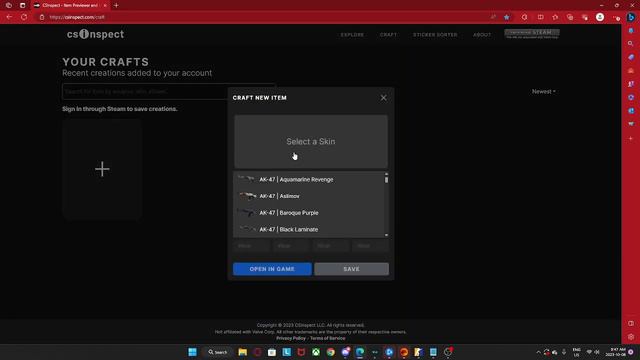Screen dimensions: 640x360
Task: Open the About page
Action: tap(482, 35)
